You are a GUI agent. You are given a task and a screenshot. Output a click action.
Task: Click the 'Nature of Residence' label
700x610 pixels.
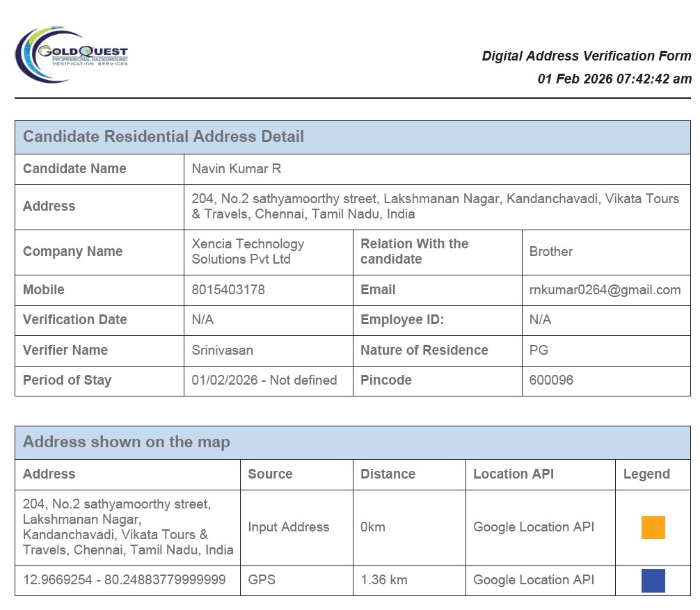424,350
